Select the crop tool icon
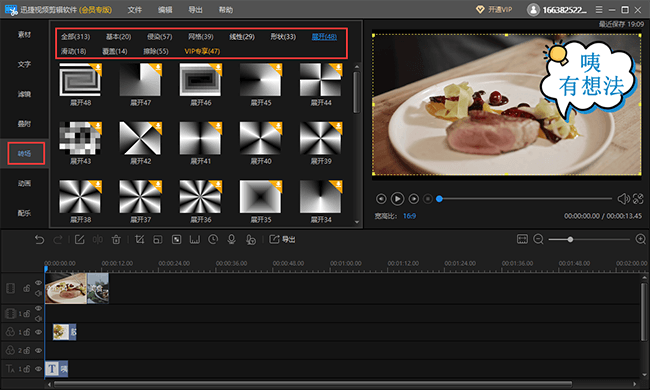Viewport: 650px width, 390px height. coord(140,240)
